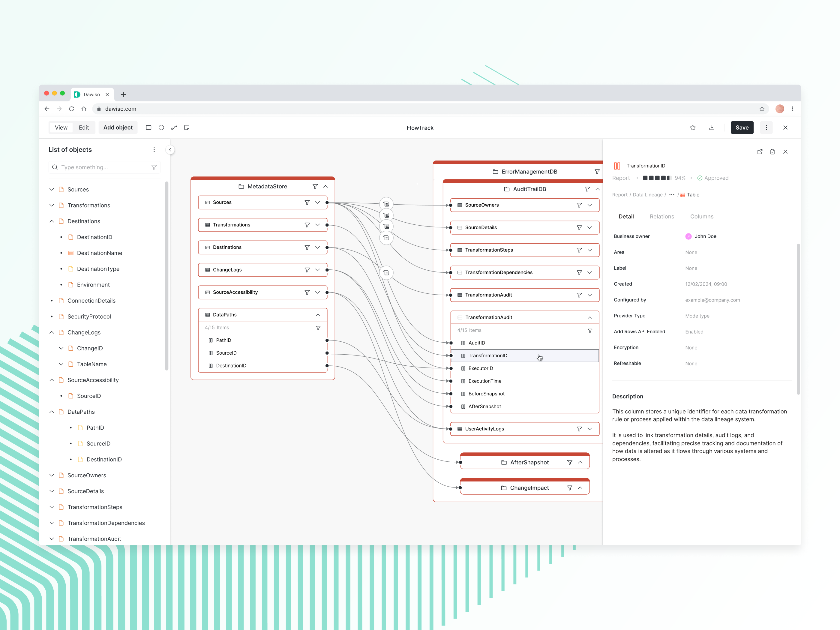840x630 pixels.
Task: Open the export download icon near Save
Action: coord(712,127)
